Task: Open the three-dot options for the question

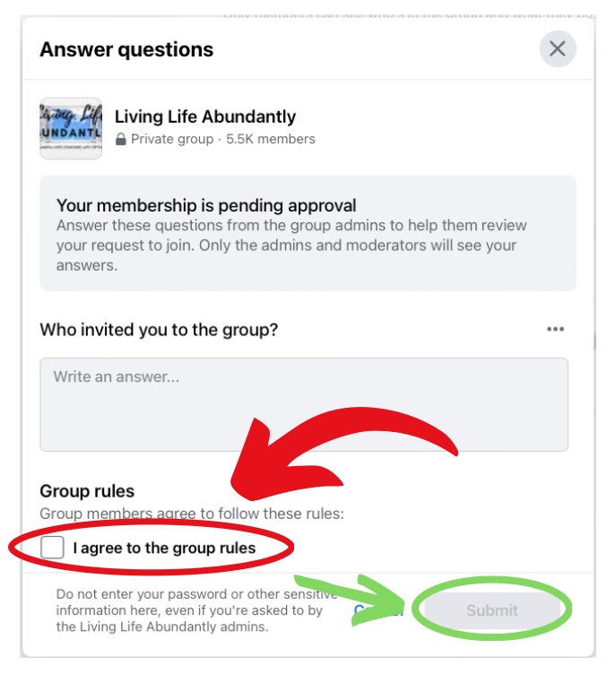Action: point(555,329)
